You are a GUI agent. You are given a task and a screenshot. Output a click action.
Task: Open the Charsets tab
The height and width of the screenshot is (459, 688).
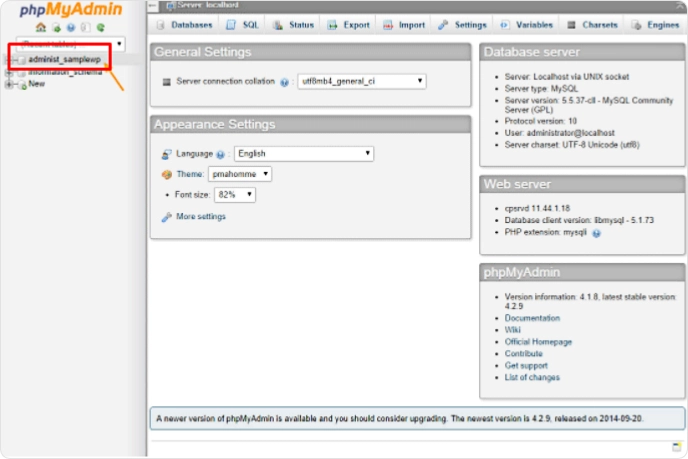click(592, 25)
